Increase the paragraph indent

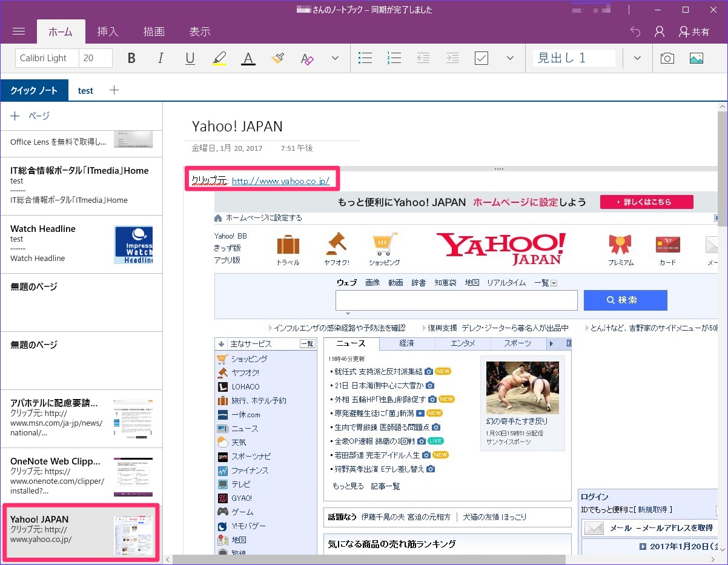coord(452,58)
